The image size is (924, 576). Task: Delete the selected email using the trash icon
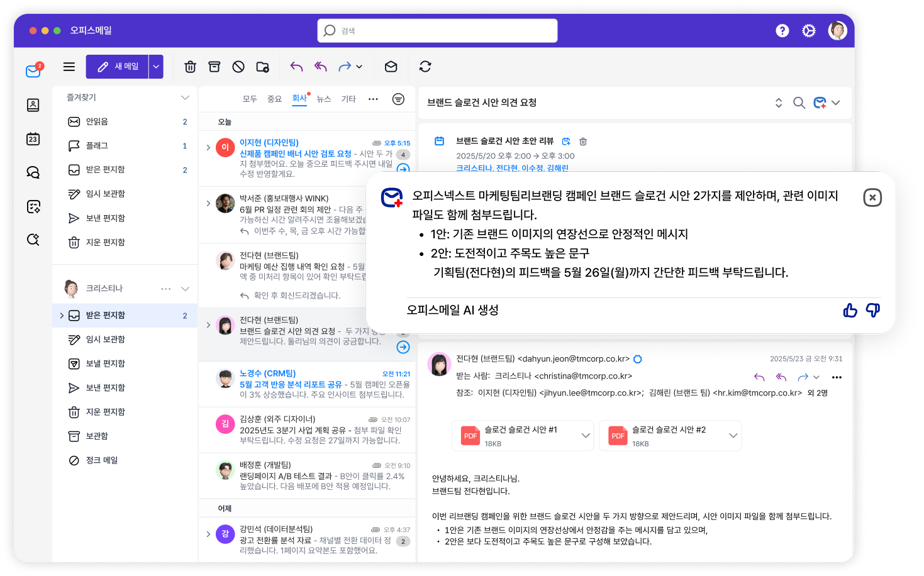pyautogui.click(x=190, y=66)
